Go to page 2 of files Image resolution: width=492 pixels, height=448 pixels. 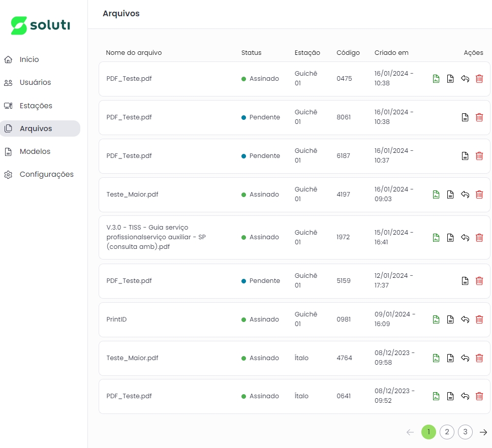point(447,432)
